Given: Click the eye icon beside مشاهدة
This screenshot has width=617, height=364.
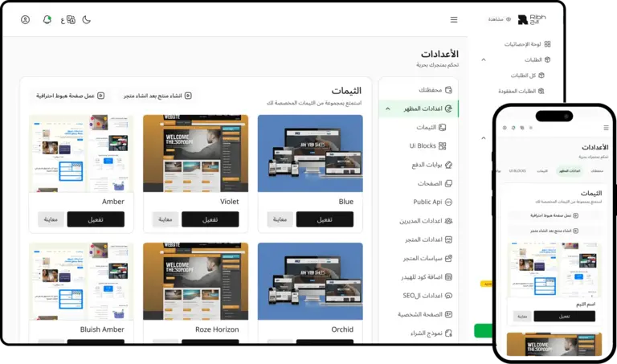Looking at the screenshot, I should (508, 19).
